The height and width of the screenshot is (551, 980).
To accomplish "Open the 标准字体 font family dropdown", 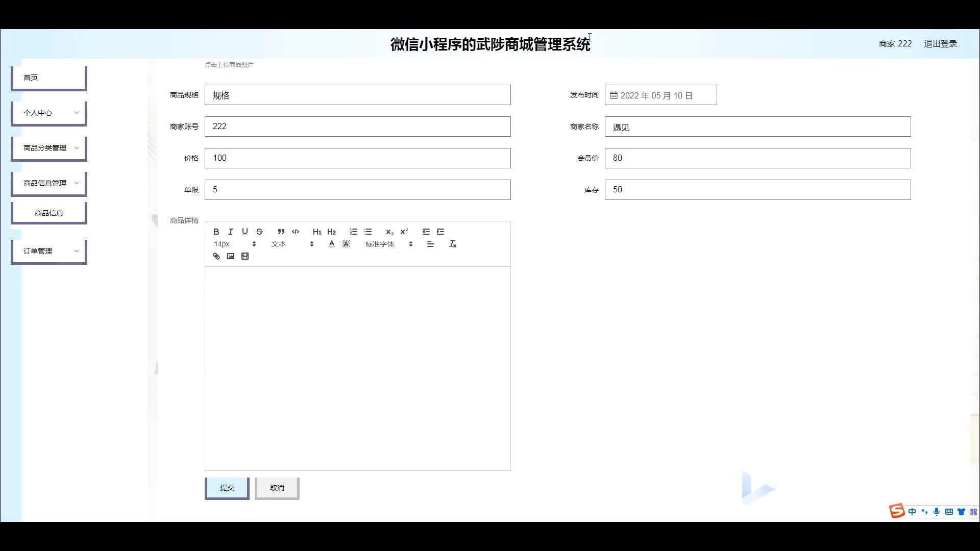I will coord(388,244).
